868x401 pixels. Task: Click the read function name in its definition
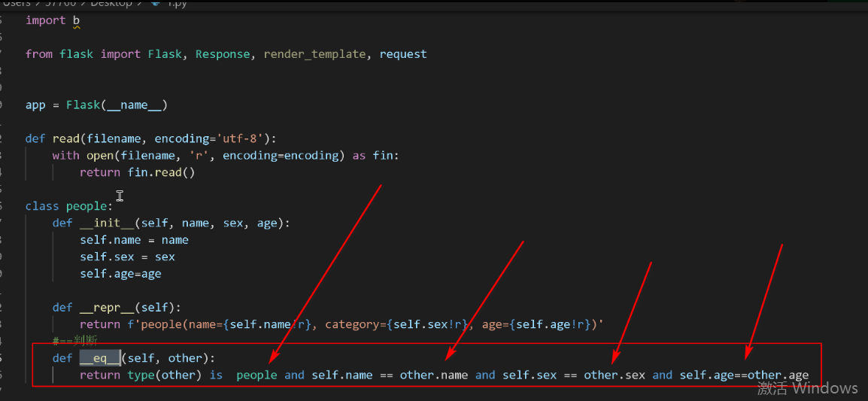pos(66,139)
